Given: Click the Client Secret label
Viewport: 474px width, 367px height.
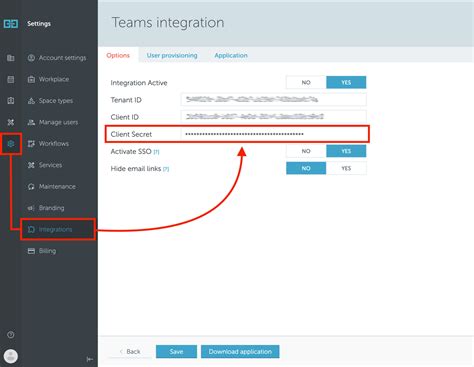Looking at the screenshot, I should tap(131, 134).
